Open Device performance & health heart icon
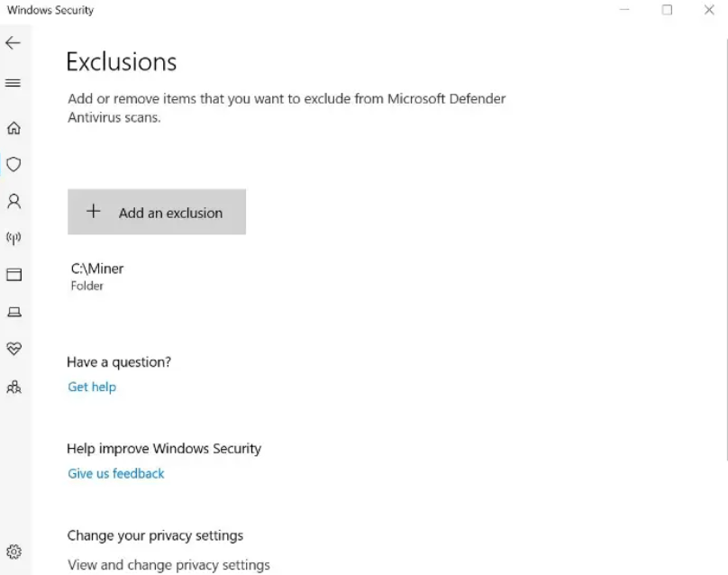 [x=14, y=349]
